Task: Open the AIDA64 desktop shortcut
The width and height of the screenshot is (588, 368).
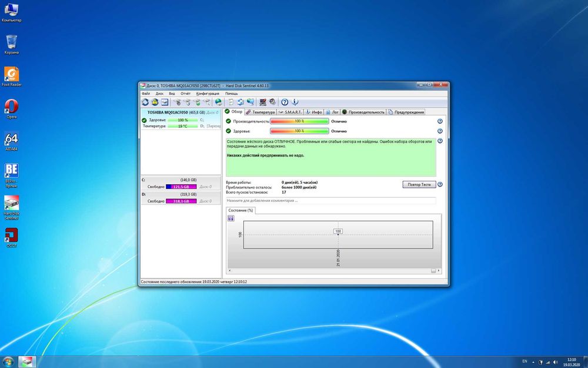Action: tap(11, 141)
